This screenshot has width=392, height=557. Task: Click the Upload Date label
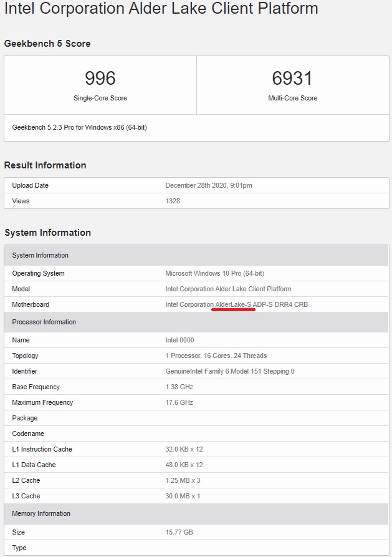point(30,185)
